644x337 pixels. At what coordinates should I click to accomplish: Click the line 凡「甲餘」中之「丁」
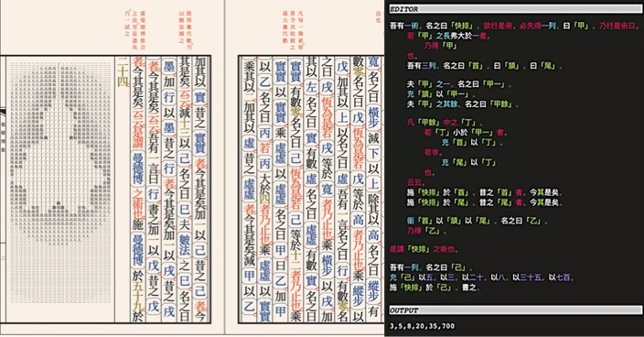point(445,122)
